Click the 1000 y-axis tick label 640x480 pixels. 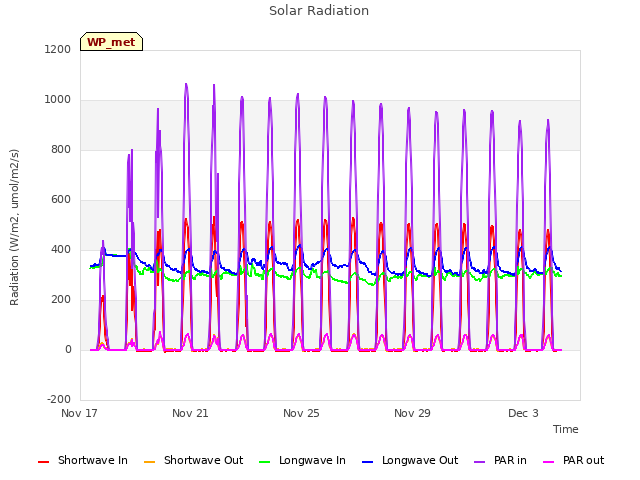pyautogui.click(x=58, y=100)
